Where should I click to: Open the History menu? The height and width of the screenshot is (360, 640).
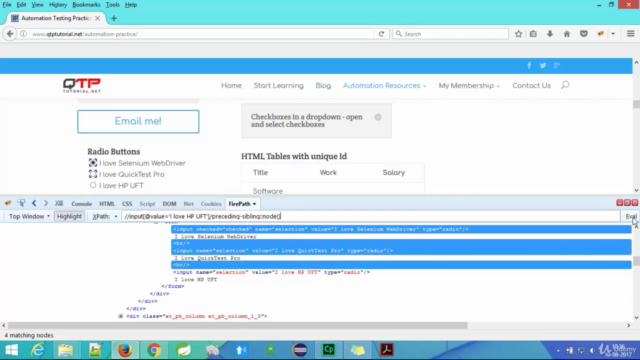pyautogui.click(x=58, y=5)
